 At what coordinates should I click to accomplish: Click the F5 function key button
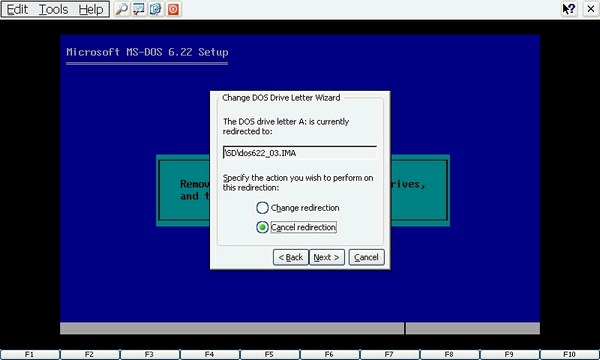click(270, 355)
